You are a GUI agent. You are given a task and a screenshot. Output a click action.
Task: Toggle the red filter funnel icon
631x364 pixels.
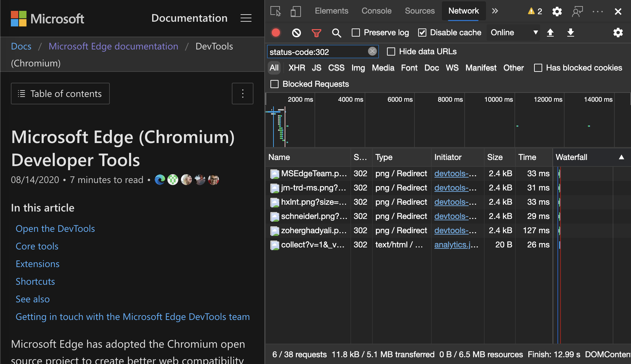pos(316,33)
